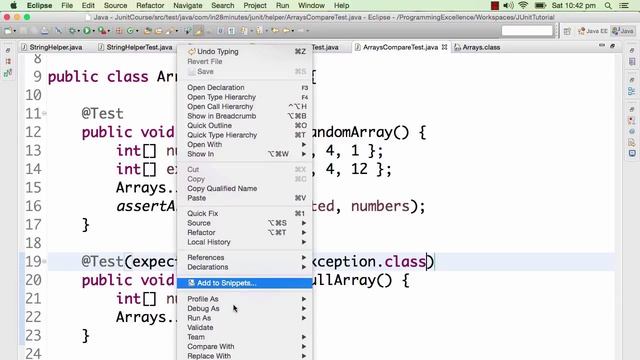
Task: Restore the left trim stack view
Action: pos(8,50)
